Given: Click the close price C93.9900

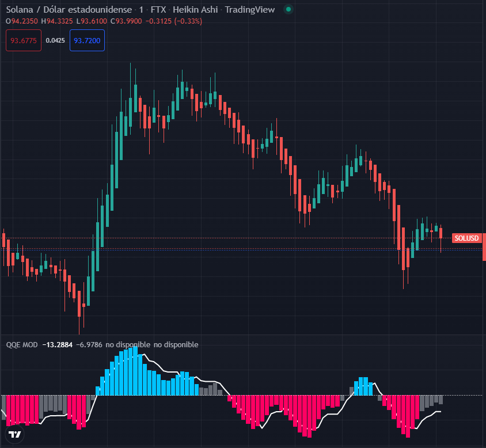Looking at the screenshot, I should pos(126,21).
